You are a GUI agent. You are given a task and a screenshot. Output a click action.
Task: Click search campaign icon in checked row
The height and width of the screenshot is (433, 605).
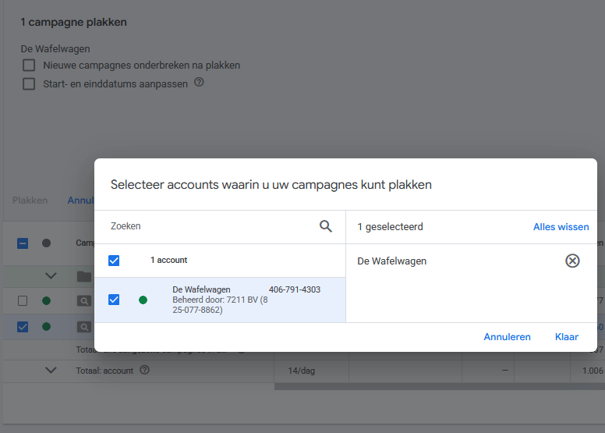click(84, 327)
